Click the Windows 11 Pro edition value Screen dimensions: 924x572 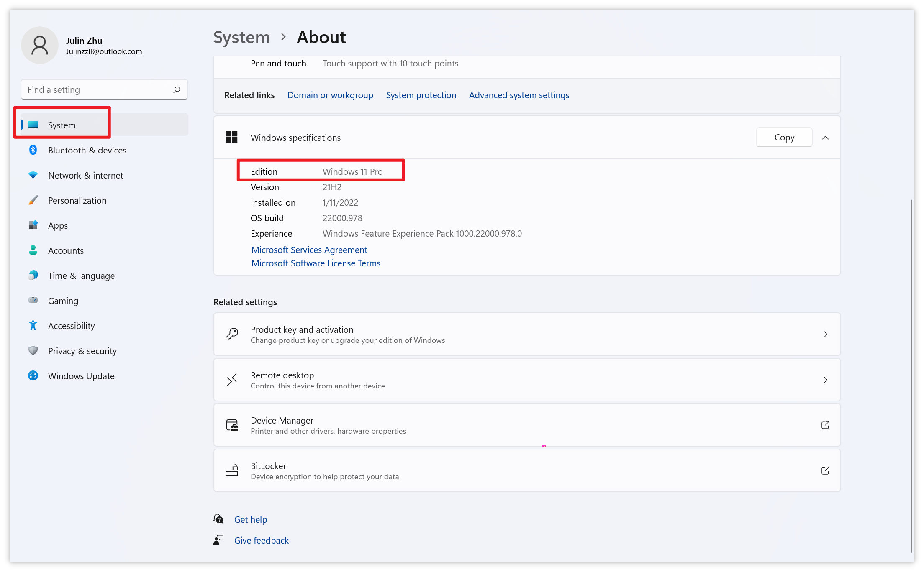tap(352, 171)
